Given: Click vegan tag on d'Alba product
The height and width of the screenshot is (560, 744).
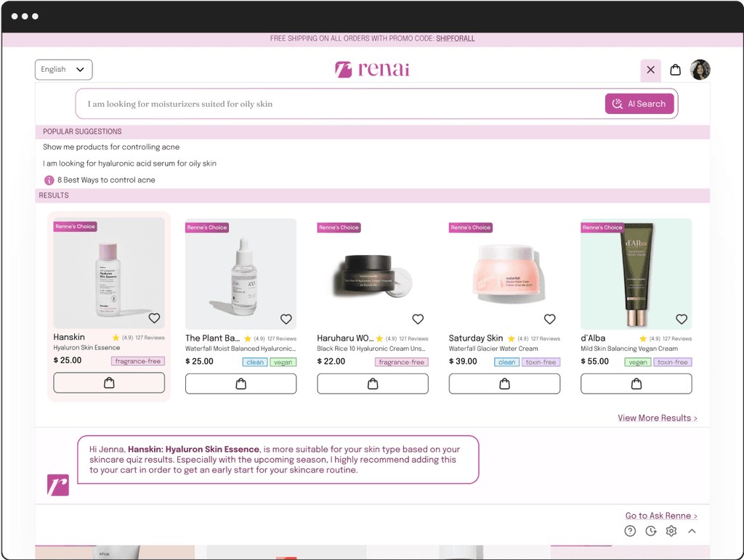Looking at the screenshot, I should (x=638, y=362).
